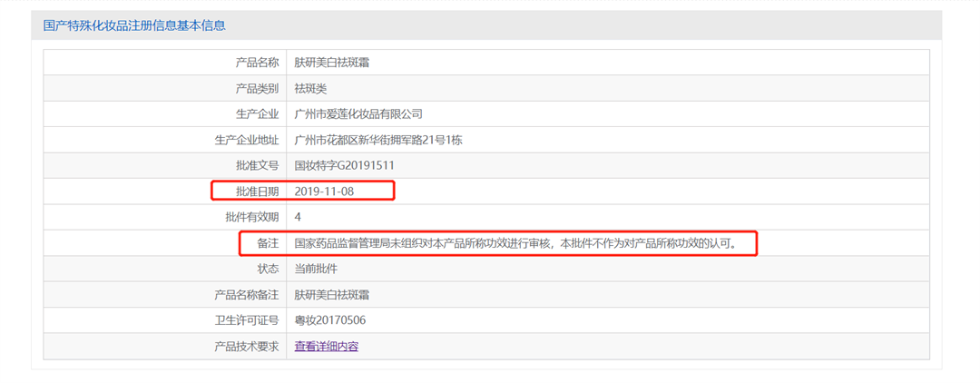The height and width of the screenshot is (383, 980).
Task: Click the 状态 row label
Action: click(x=268, y=270)
